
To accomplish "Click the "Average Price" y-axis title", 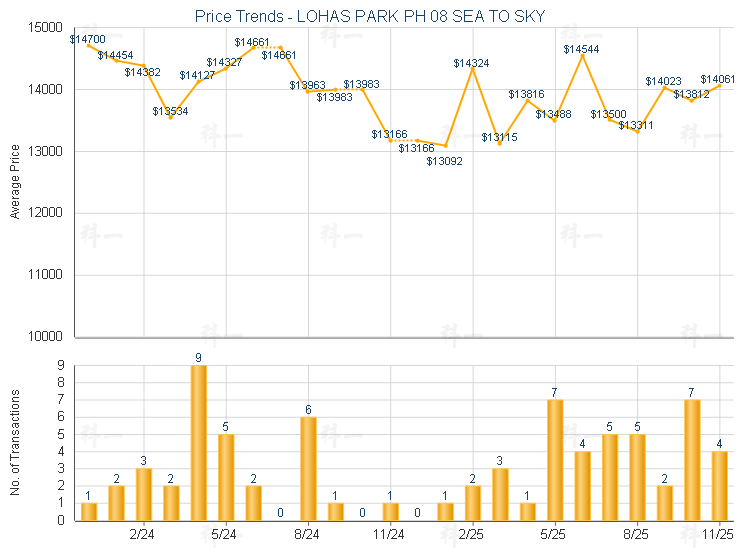I will [x=14, y=182].
